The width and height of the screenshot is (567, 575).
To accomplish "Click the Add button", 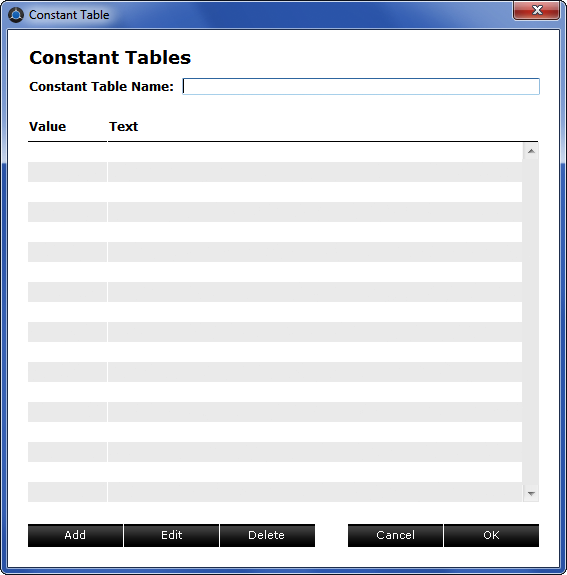I will point(75,535).
